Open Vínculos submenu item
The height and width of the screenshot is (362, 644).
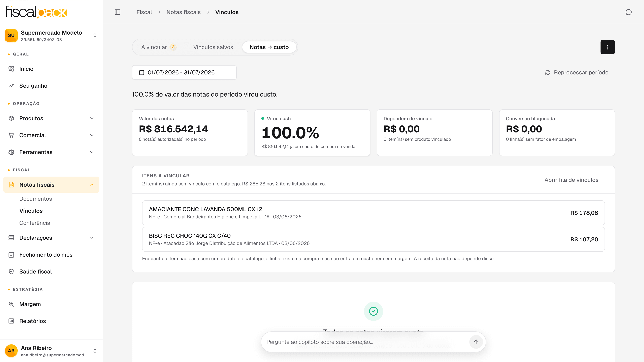(31, 211)
